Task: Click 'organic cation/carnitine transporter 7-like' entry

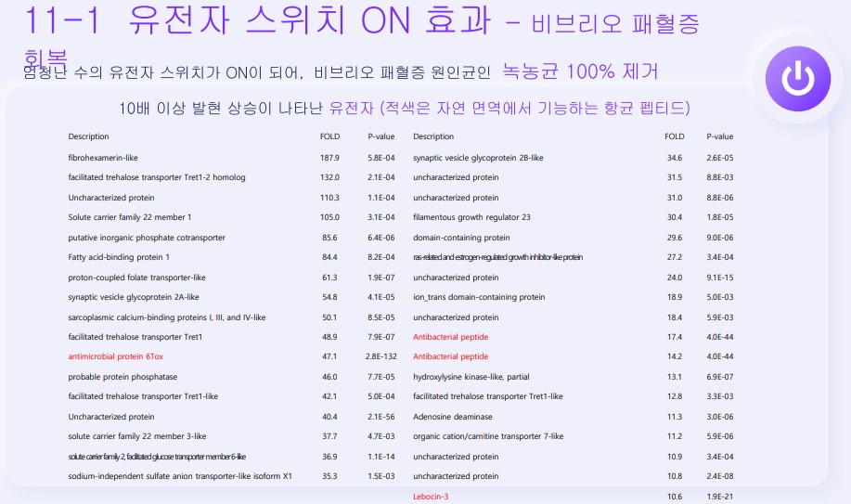Action: 488,436
